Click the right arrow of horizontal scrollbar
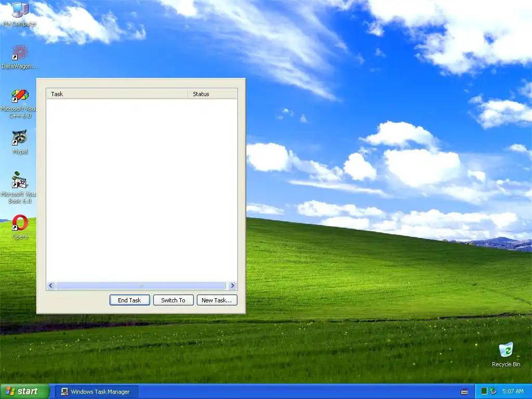 [x=232, y=286]
